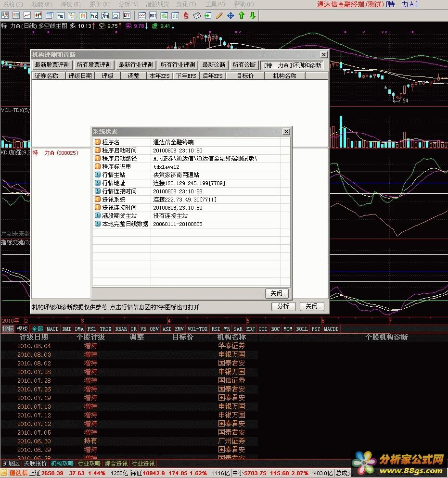Open the 分析(A) menu

[x=128, y=4]
